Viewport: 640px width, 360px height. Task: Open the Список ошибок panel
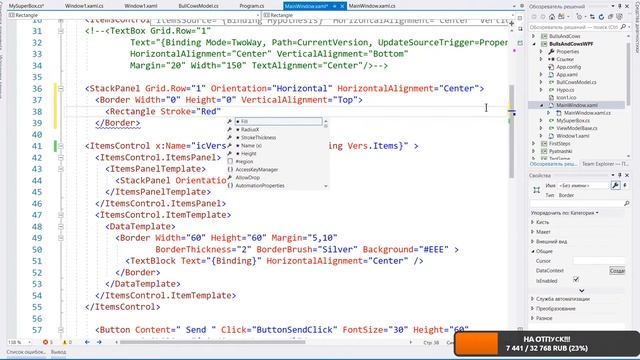pos(25,352)
